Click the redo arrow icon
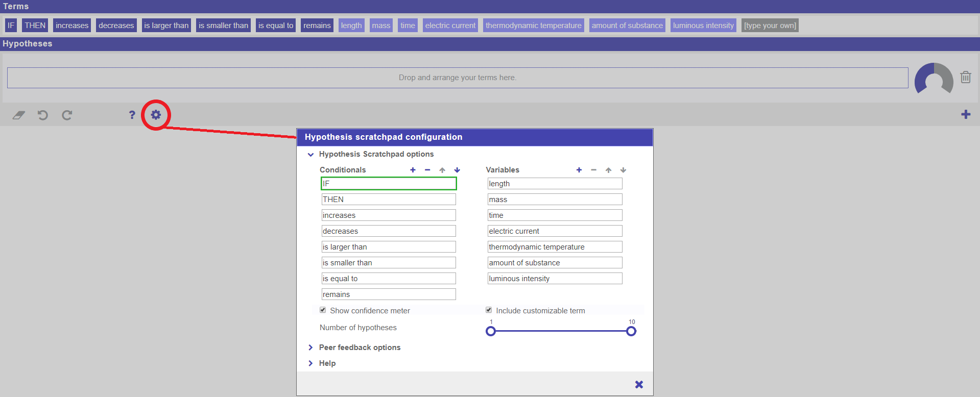Image resolution: width=980 pixels, height=397 pixels. click(67, 115)
